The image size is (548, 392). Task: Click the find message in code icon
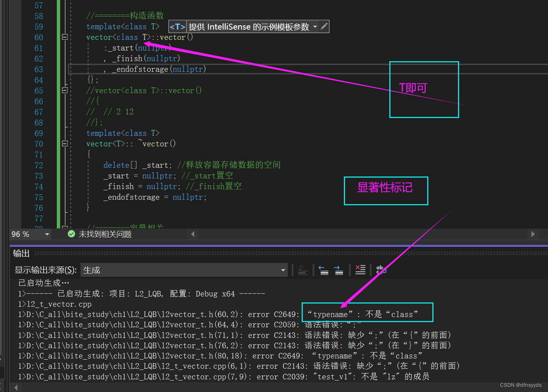[303, 270]
